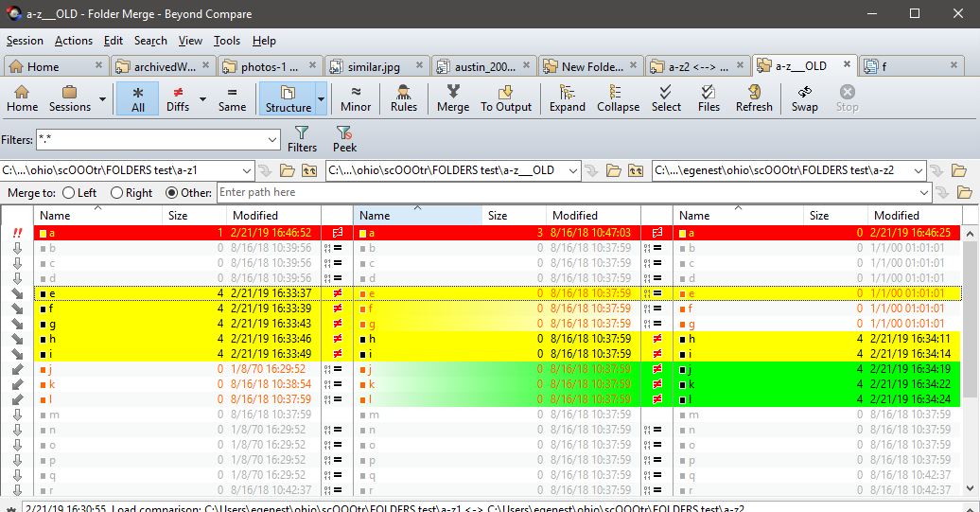
Task: Toggle the Structure view button
Action: coord(288,98)
